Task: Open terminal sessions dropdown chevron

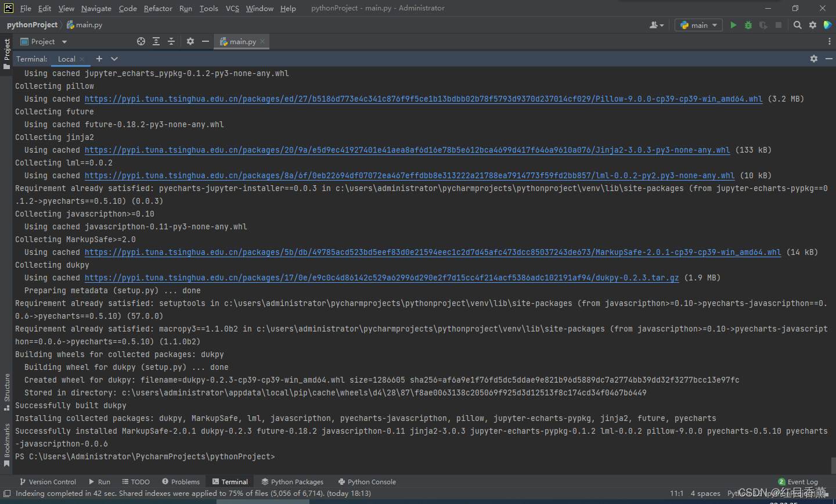Action: pyautogui.click(x=114, y=59)
